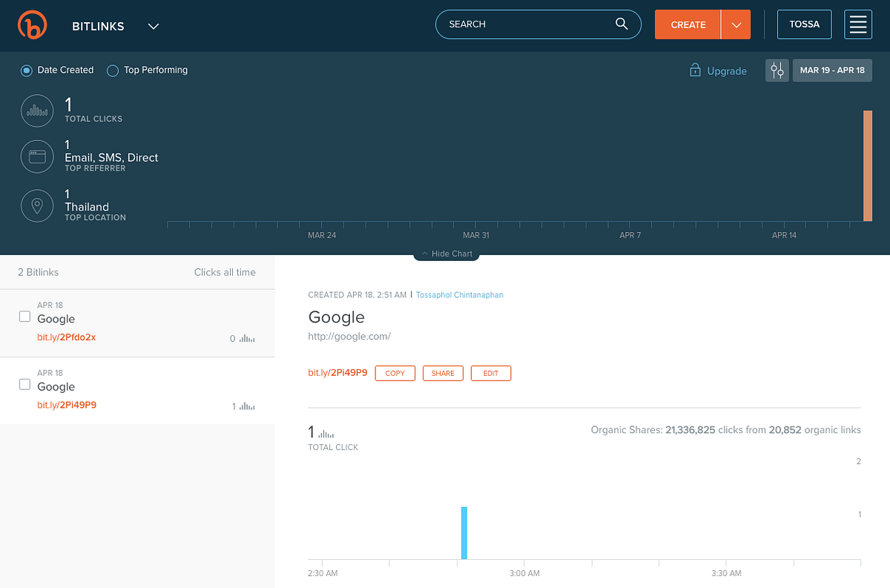This screenshot has width=890, height=588.
Task: Click the filter sliders icon
Action: click(777, 70)
